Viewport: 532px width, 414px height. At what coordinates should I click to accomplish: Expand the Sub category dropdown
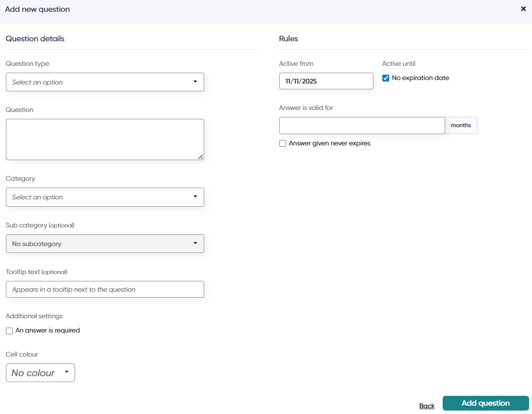(105, 244)
